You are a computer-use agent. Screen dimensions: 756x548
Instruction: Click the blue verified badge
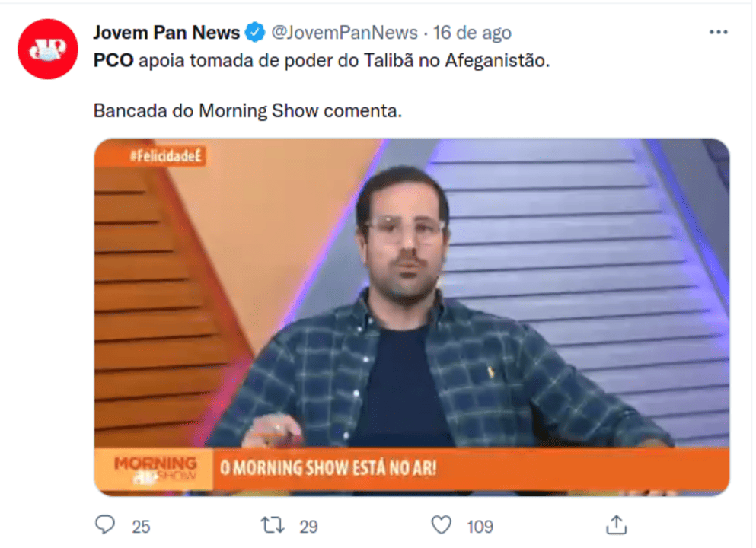(255, 33)
